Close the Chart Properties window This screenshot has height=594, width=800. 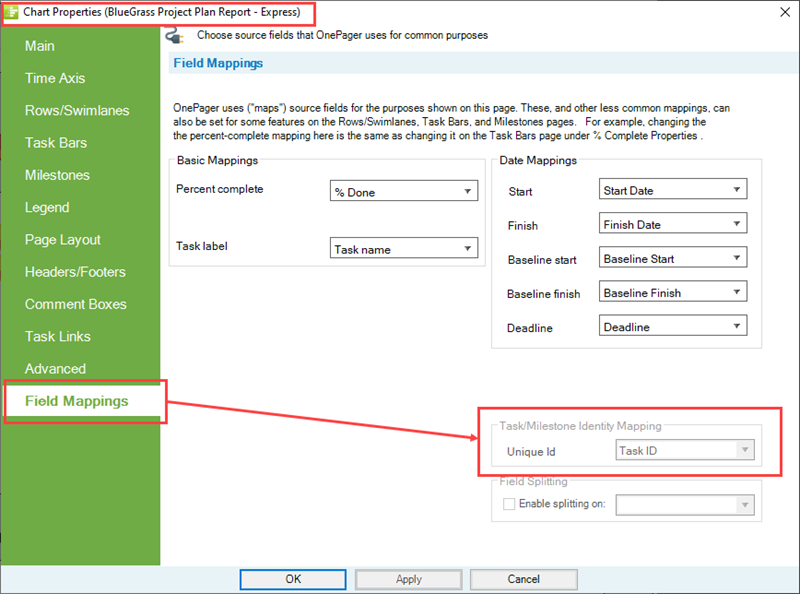[785, 12]
